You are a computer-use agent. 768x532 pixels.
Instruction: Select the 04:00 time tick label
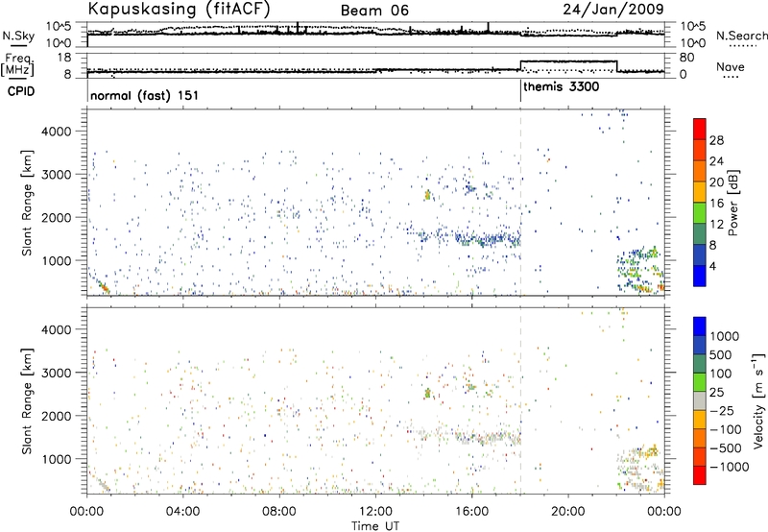182,512
